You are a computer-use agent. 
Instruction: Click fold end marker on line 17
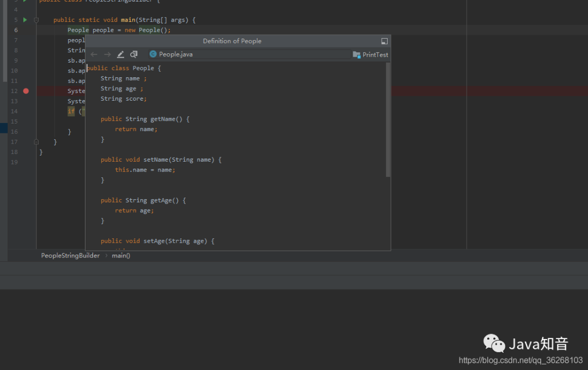pyautogui.click(x=36, y=142)
